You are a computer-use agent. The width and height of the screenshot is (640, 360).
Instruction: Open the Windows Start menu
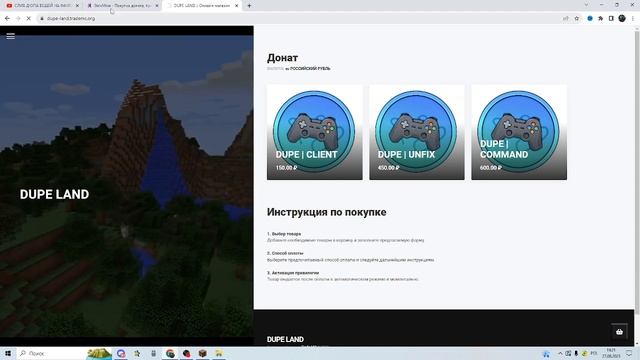point(8,353)
